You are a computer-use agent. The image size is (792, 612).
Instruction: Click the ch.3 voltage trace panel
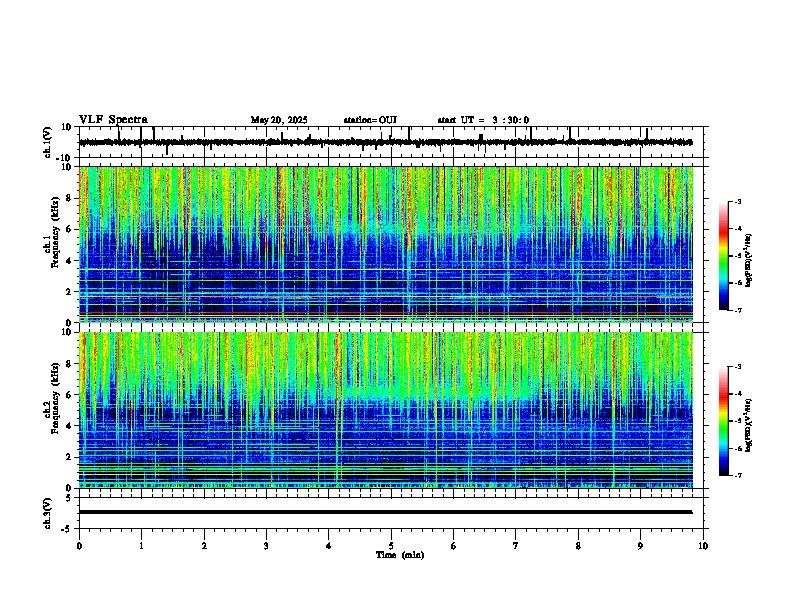coord(391,513)
